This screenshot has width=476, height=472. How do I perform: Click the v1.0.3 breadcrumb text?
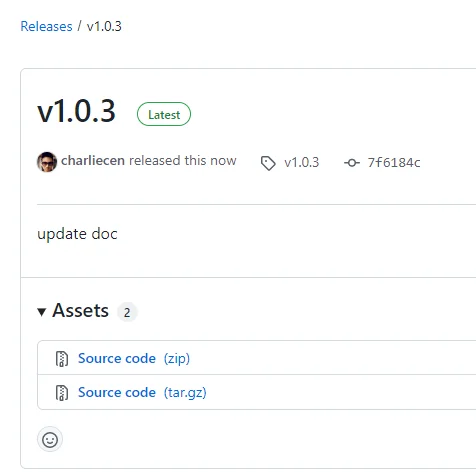[104, 26]
